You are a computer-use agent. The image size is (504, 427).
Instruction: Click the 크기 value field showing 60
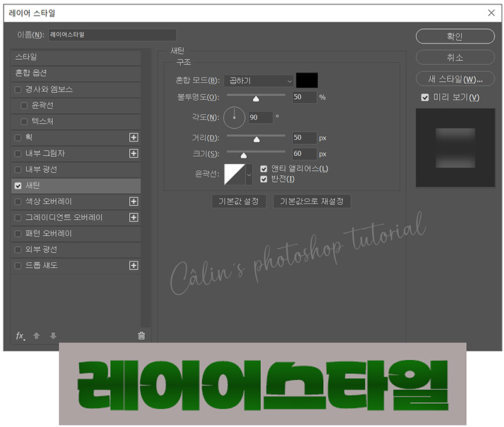(304, 154)
